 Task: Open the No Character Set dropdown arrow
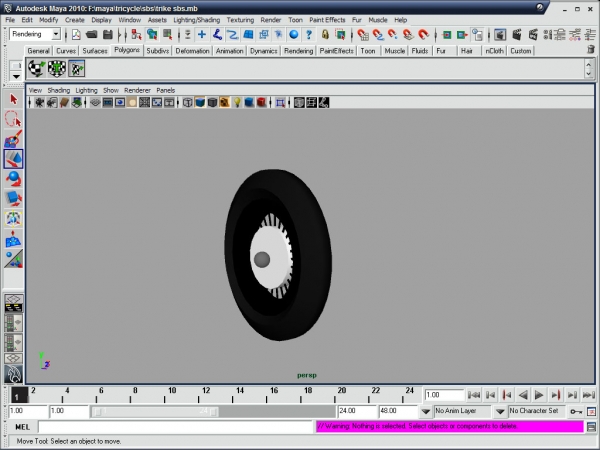[x=500, y=412]
